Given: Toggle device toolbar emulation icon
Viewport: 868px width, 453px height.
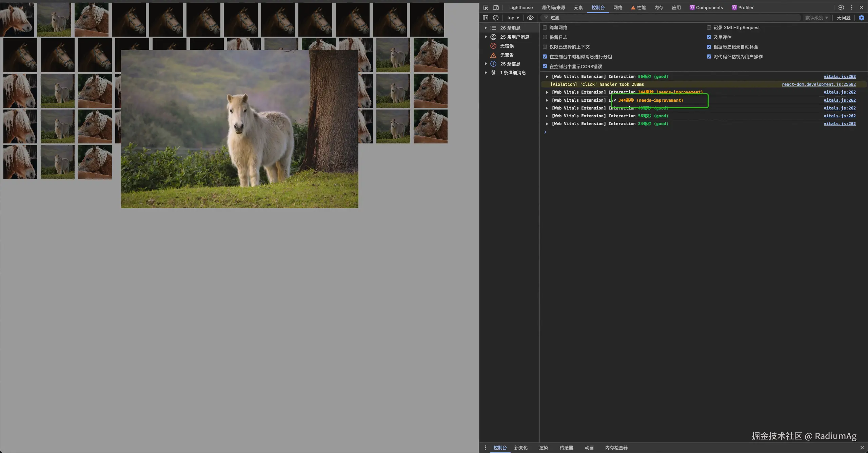Looking at the screenshot, I should (x=496, y=7).
